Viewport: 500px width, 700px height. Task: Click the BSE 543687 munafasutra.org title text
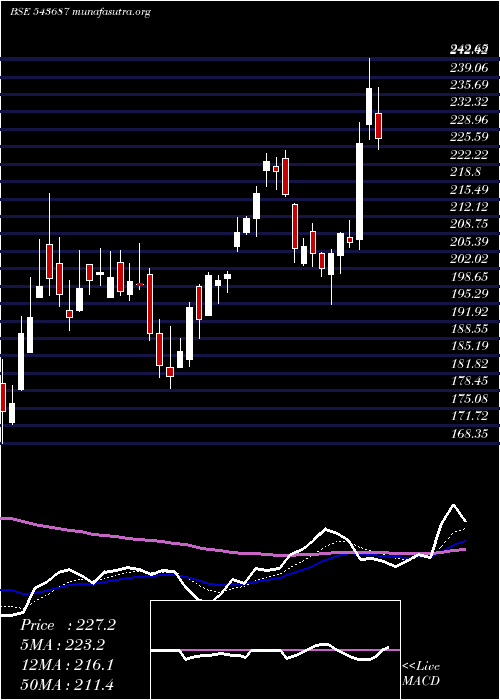pos(80,12)
